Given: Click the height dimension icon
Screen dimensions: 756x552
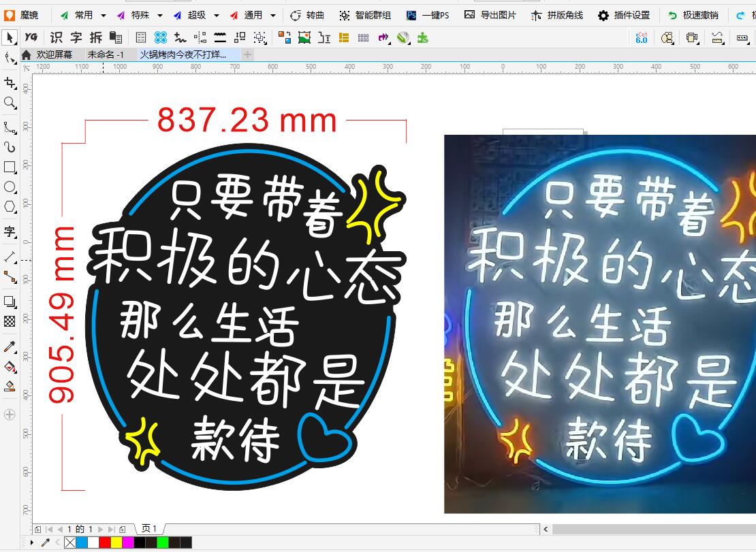Looking at the screenshot, I should (324, 37).
